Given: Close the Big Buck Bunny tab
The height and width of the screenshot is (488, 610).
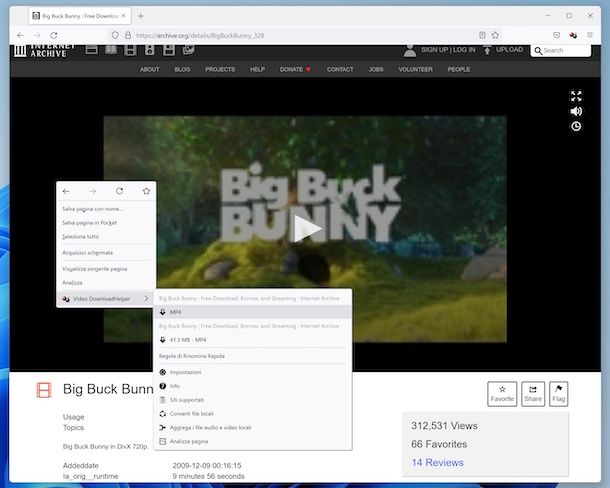Looking at the screenshot, I should coord(123,16).
